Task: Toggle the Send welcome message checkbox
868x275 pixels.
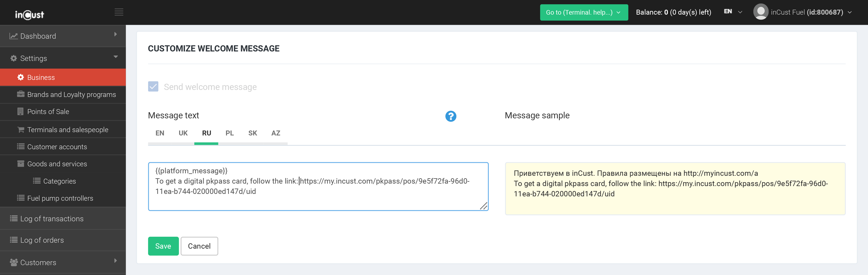Action: (x=153, y=87)
